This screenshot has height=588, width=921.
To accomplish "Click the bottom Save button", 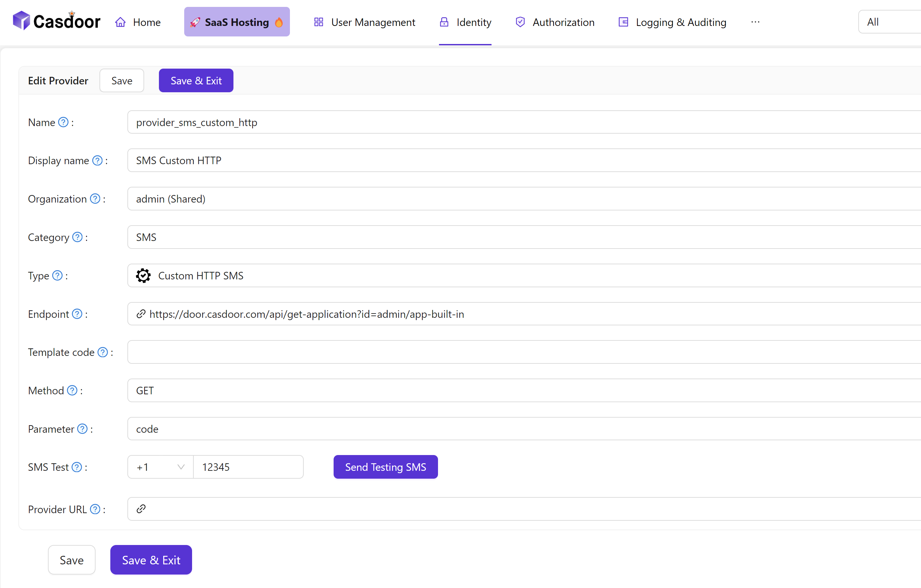I will 72,560.
